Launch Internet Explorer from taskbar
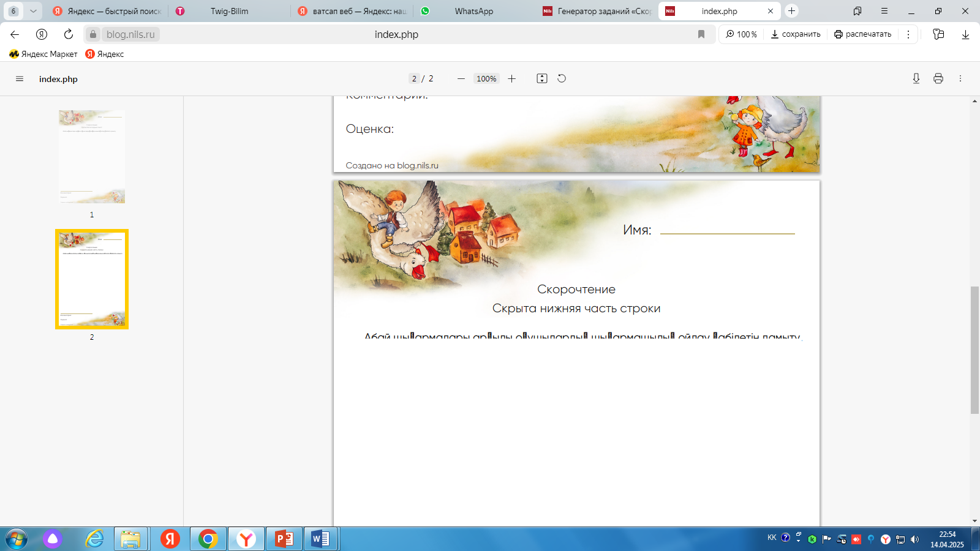This screenshot has width=980, height=551. 94,539
